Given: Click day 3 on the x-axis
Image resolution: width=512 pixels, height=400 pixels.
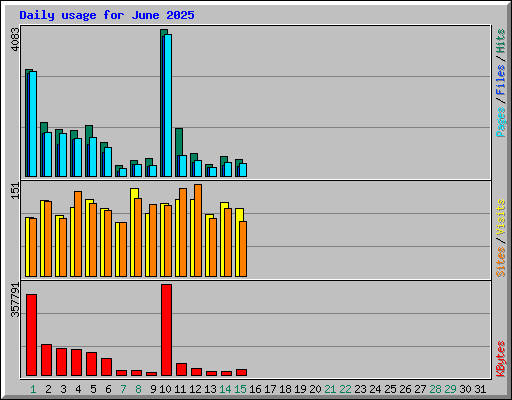Looking at the screenshot, I should (x=63, y=389).
